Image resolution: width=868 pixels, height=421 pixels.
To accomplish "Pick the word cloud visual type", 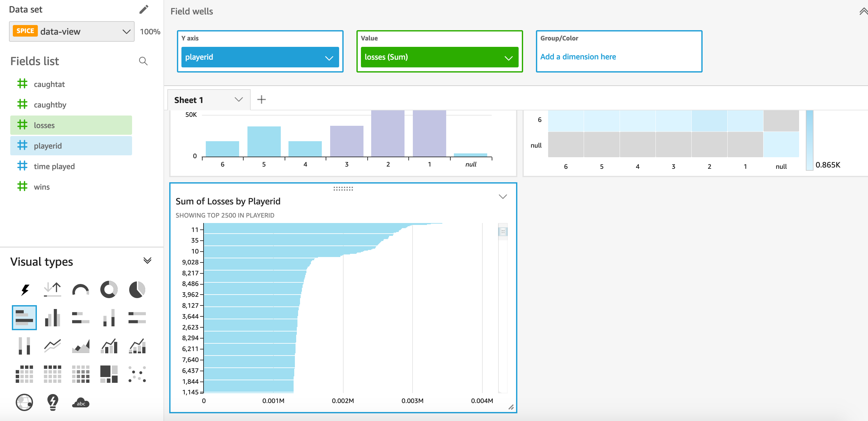I will pyautogui.click(x=80, y=402).
